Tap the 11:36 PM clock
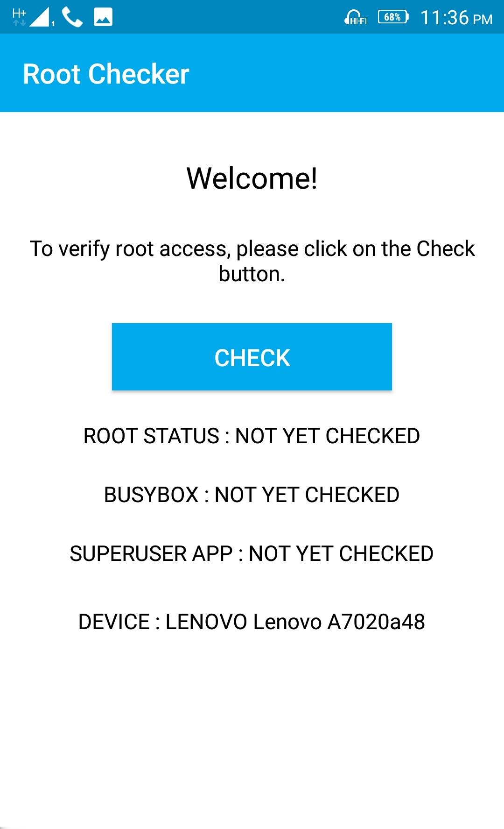504x829 pixels. tap(456, 18)
